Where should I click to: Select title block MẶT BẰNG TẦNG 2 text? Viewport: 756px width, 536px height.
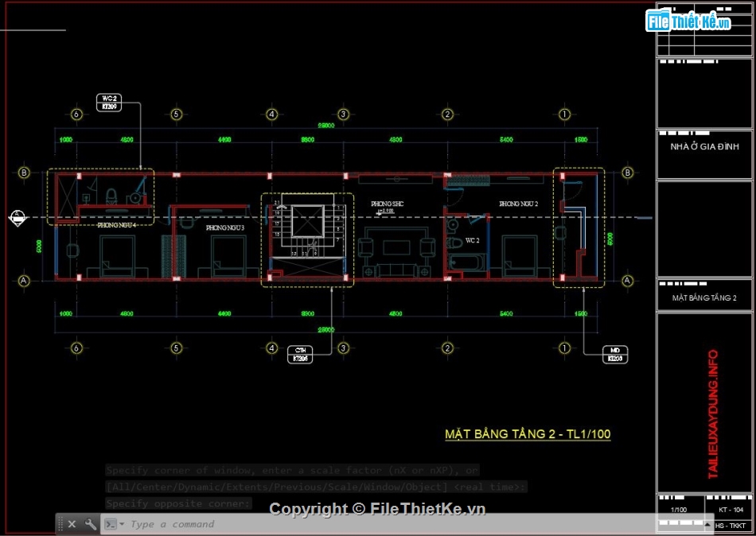click(704, 298)
